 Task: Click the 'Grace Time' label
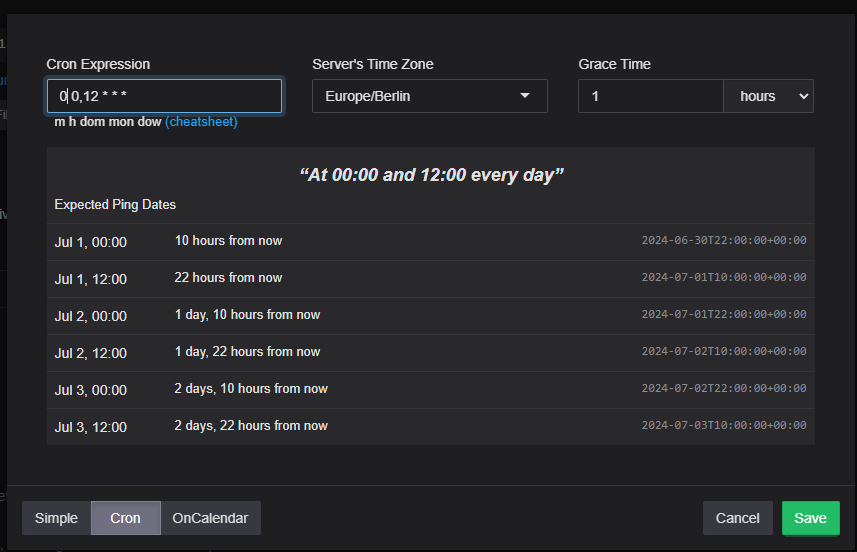pyautogui.click(x=614, y=64)
